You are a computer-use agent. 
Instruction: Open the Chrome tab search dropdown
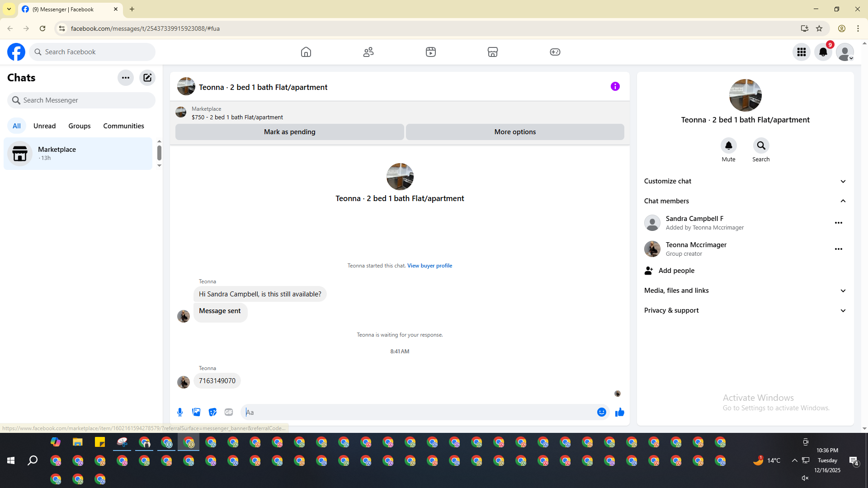coord(9,9)
